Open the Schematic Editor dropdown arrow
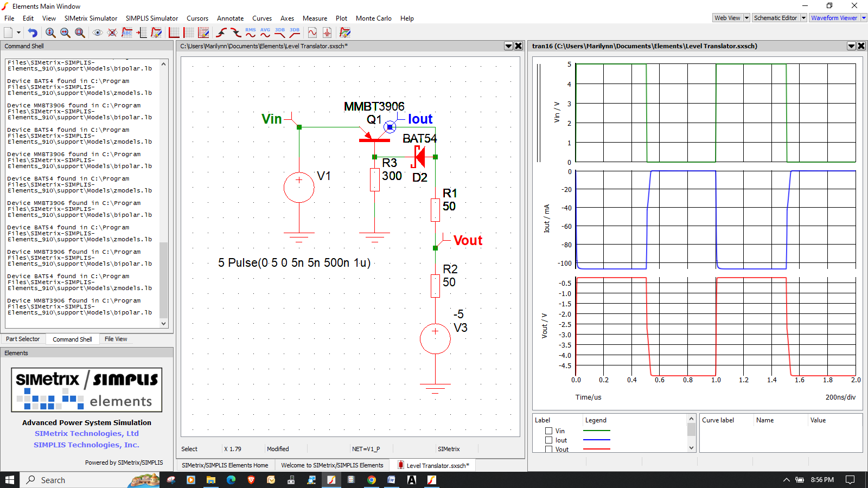 (x=803, y=18)
